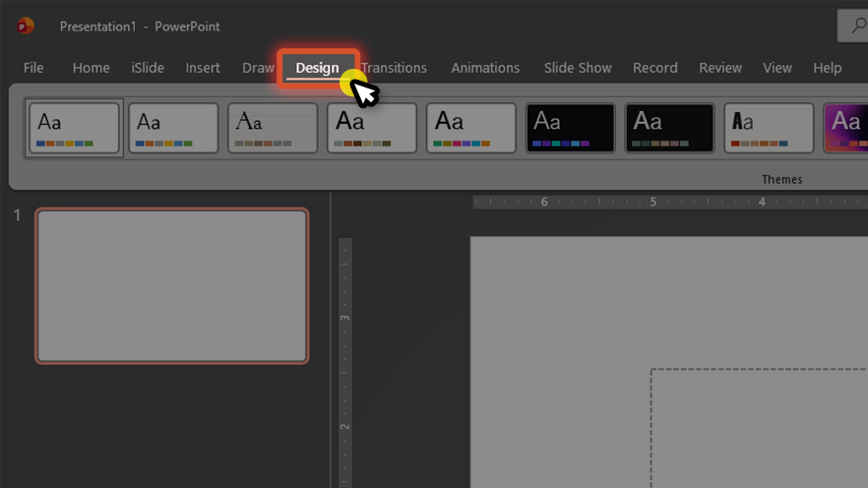
Task: Open the Animations tab
Action: (x=485, y=68)
